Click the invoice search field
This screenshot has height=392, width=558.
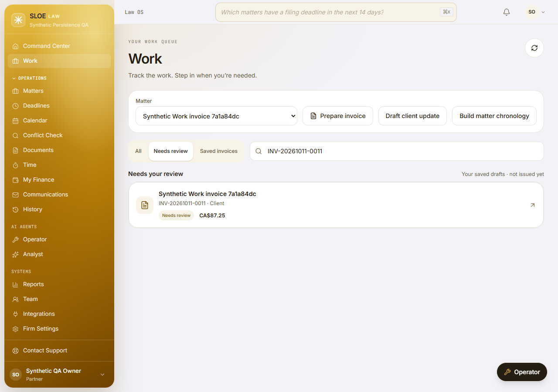click(x=397, y=151)
